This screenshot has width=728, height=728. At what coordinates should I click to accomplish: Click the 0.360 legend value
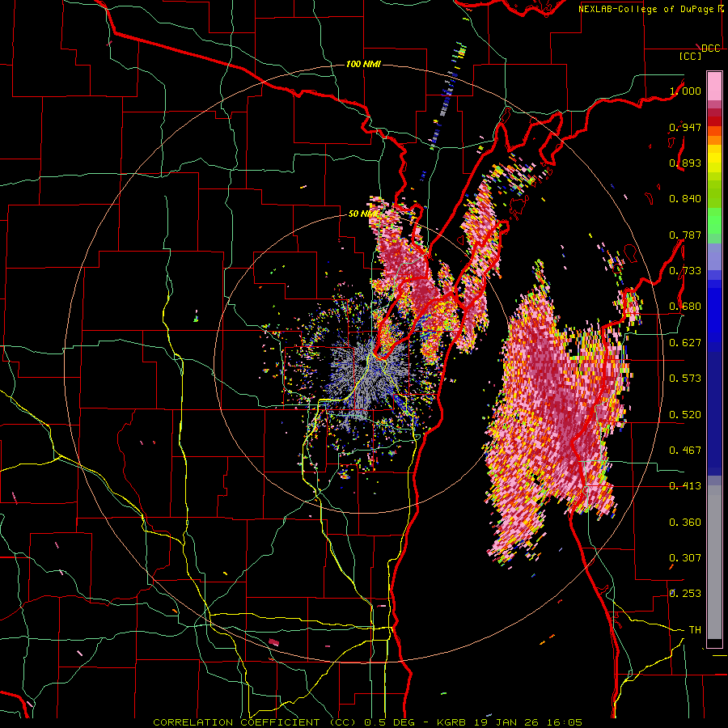(x=685, y=523)
